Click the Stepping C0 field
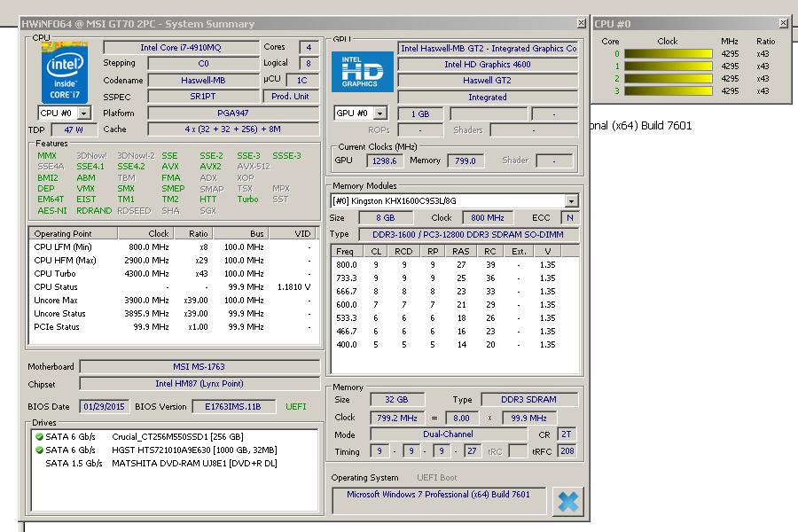This screenshot has height=532, width=798. (x=203, y=64)
